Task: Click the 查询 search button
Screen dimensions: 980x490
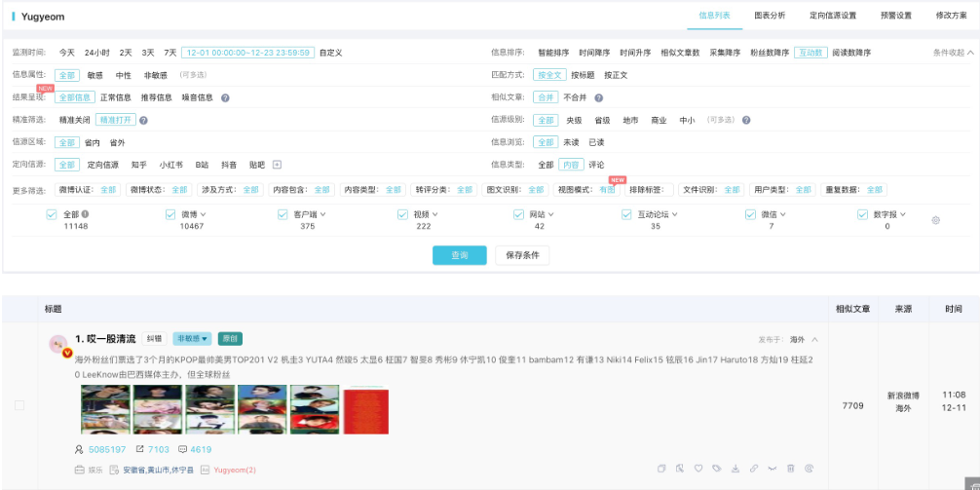Action: 459,255
